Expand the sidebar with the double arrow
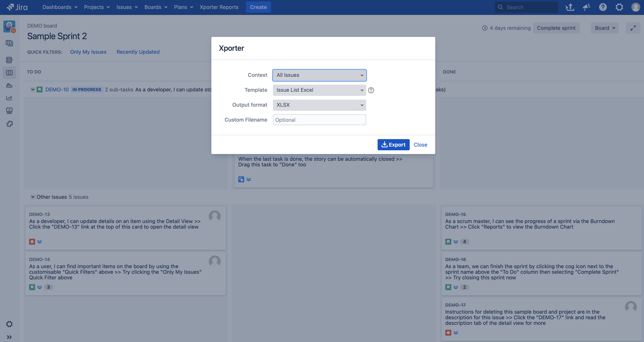The width and height of the screenshot is (644, 342). [x=9, y=337]
